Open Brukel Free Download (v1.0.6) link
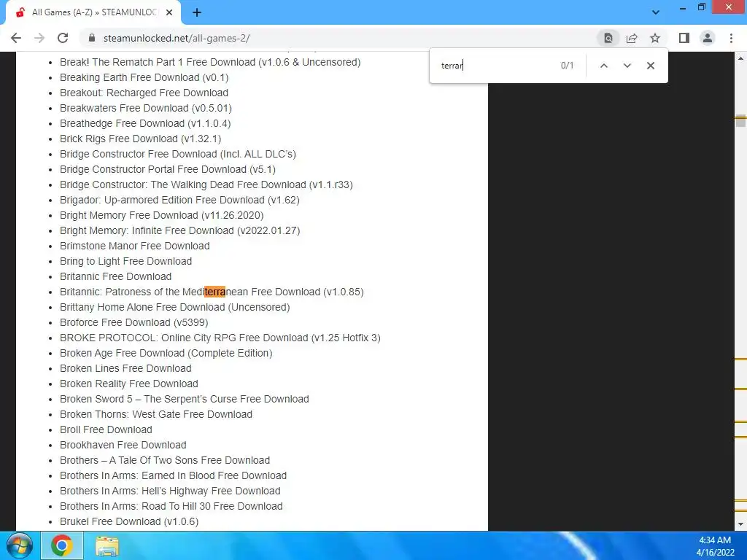747x560 pixels. click(129, 521)
